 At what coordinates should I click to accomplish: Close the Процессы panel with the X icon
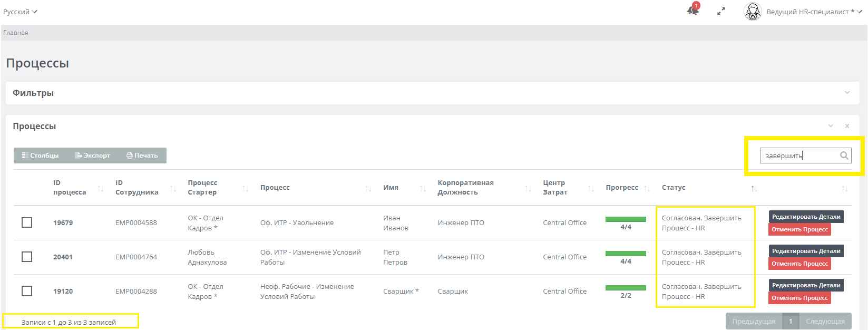847,126
